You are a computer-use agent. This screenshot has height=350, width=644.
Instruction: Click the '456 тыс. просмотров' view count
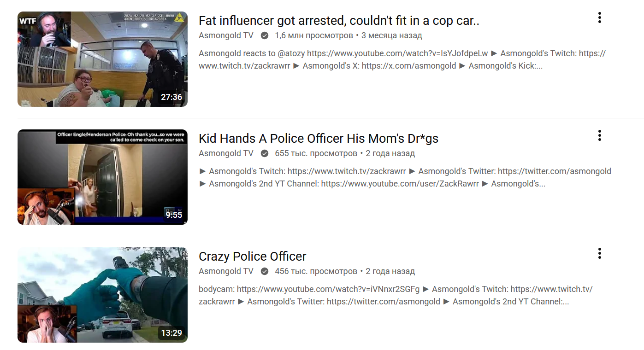click(x=316, y=271)
